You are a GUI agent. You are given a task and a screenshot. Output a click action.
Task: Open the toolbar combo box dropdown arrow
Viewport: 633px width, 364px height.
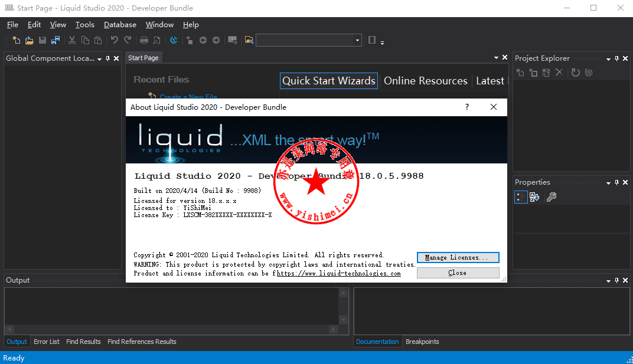pyautogui.click(x=357, y=40)
